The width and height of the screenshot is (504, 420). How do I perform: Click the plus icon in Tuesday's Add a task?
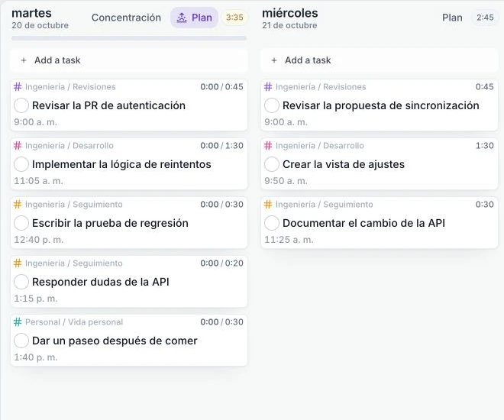click(24, 60)
